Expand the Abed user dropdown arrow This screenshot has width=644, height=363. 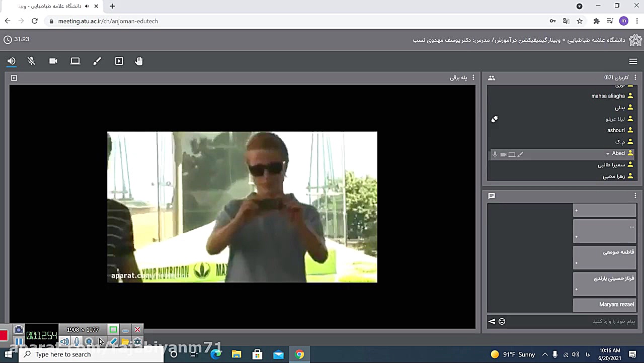click(608, 154)
